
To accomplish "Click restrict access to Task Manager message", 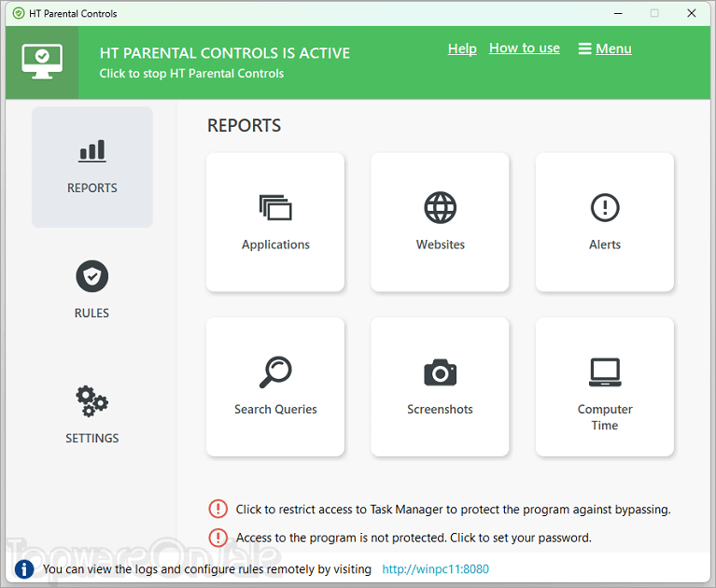I will pos(453,509).
